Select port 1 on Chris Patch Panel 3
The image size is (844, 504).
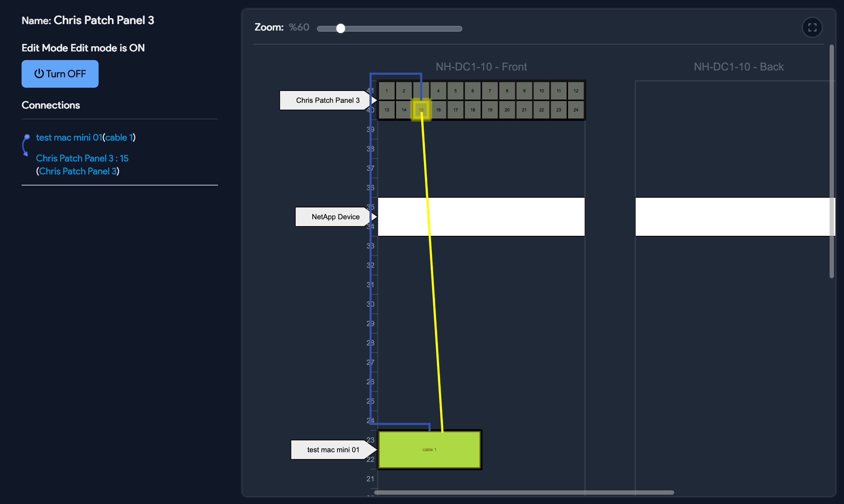coord(386,91)
